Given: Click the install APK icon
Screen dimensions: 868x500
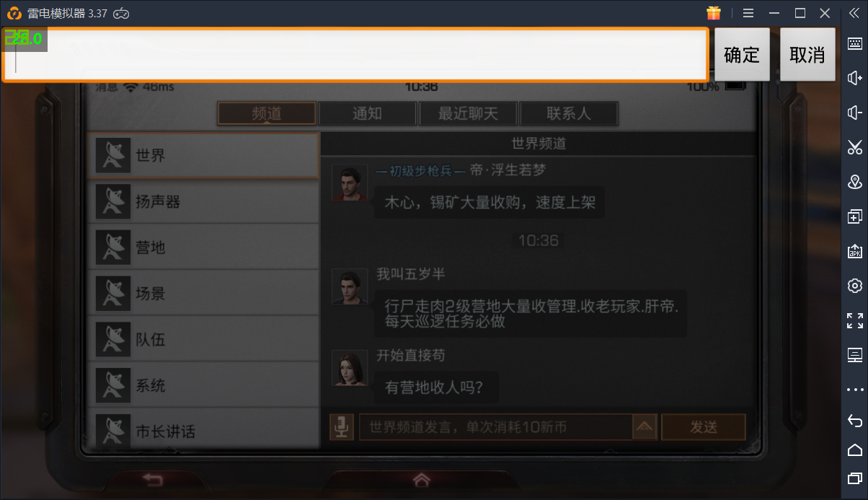Looking at the screenshot, I should tap(854, 250).
